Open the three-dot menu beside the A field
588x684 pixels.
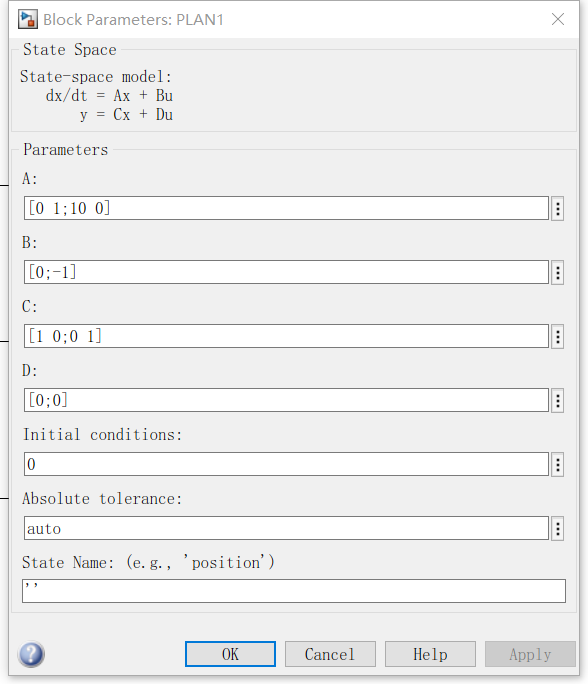(557, 209)
